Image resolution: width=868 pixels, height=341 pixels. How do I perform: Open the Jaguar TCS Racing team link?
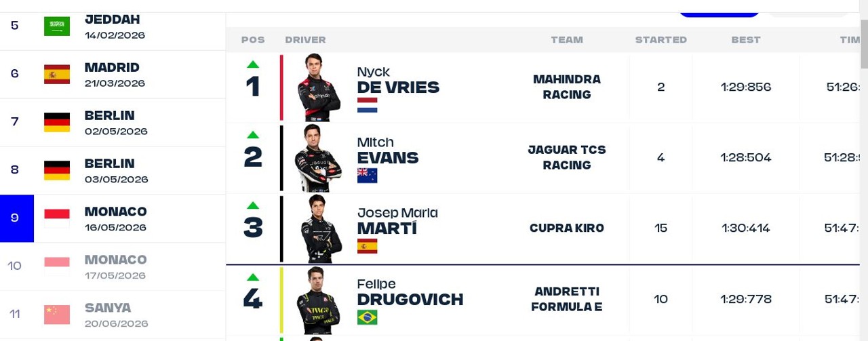(567, 157)
